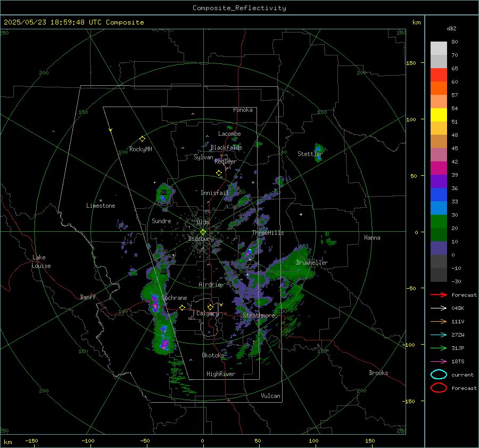Click the cyan 27ZW arrow icon
479x448 pixels.
point(439,335)
